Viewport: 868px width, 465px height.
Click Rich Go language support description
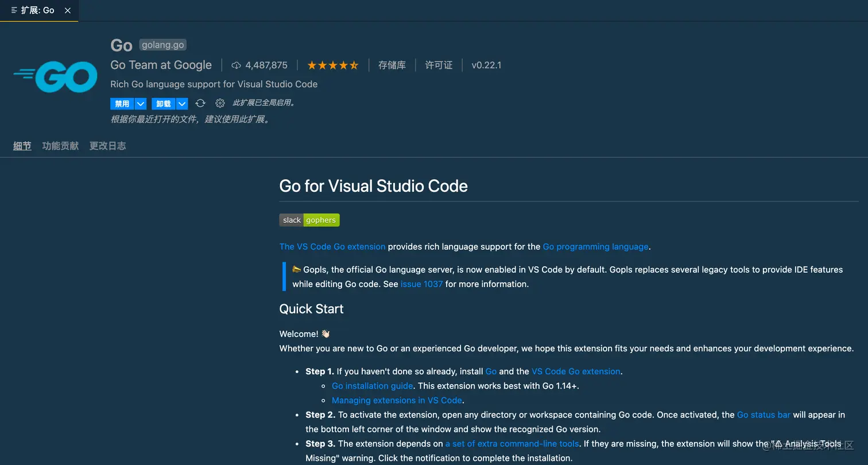(214, 84)
